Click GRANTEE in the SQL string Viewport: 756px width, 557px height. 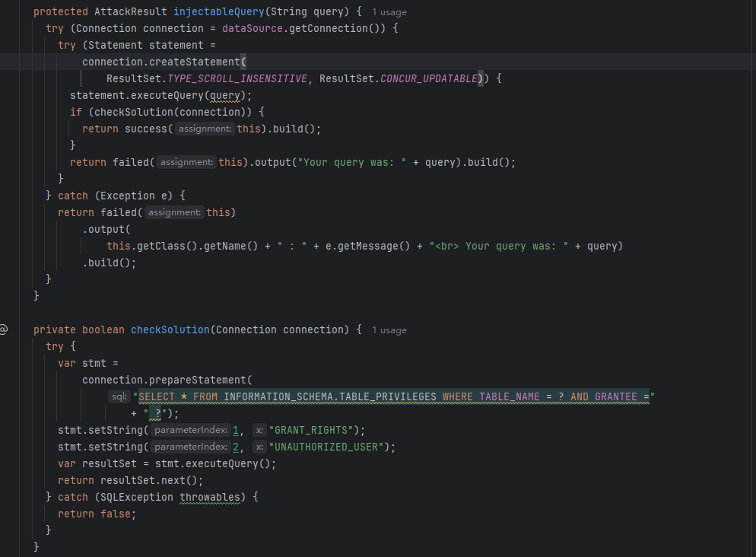(x=616, y=397)
